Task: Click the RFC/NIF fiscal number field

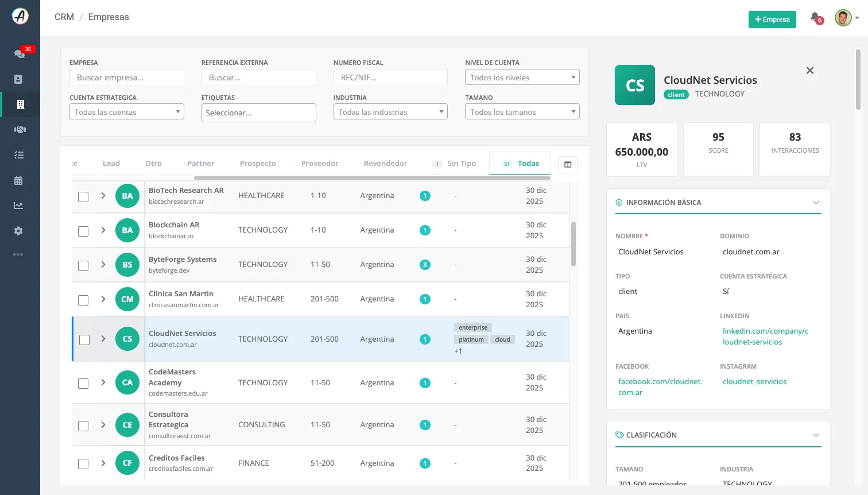Action: pos(390,78)
